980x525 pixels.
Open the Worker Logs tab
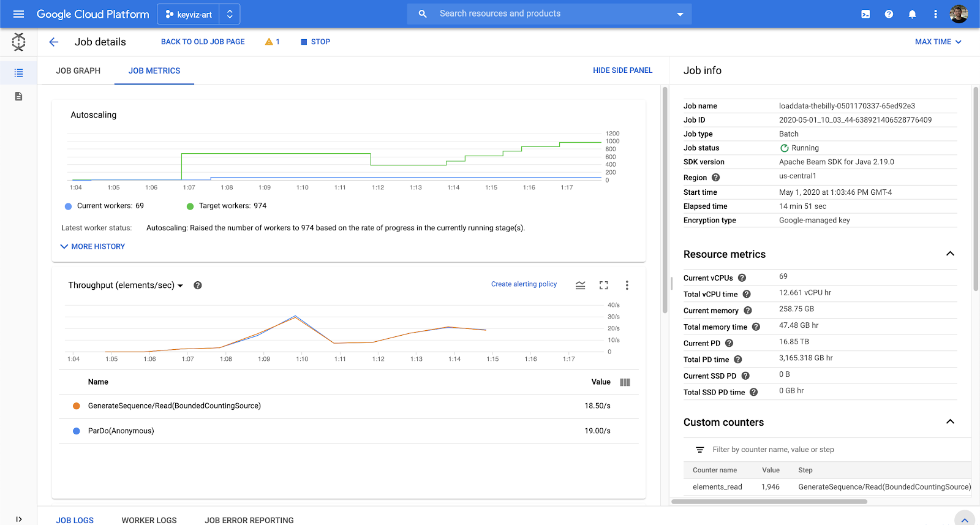tap(149, 520)
